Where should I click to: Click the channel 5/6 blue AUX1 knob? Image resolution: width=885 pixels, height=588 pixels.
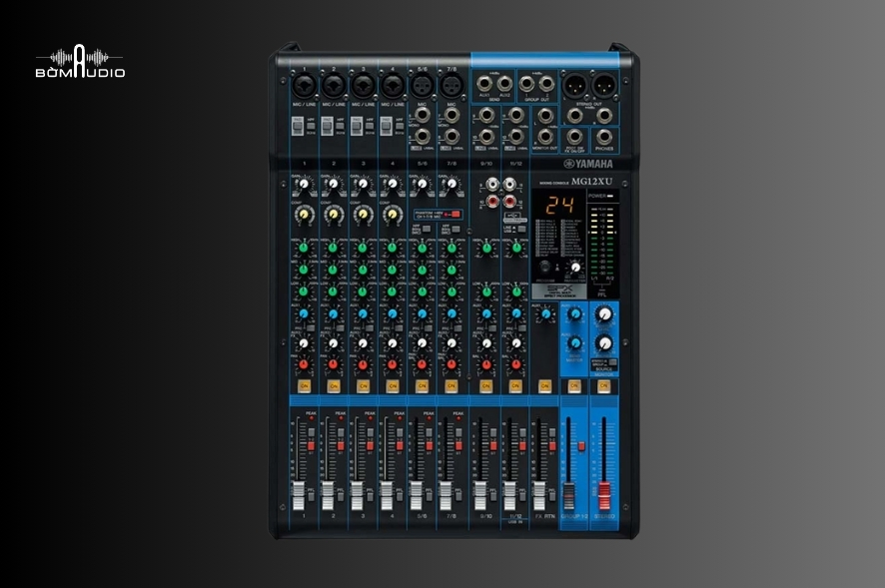coord(422,313)
